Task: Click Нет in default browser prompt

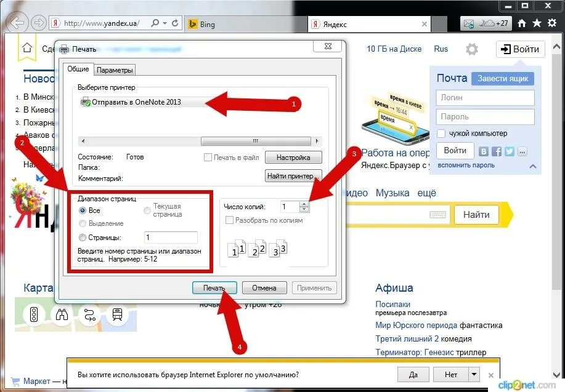Action: click(x=451, y=375)
